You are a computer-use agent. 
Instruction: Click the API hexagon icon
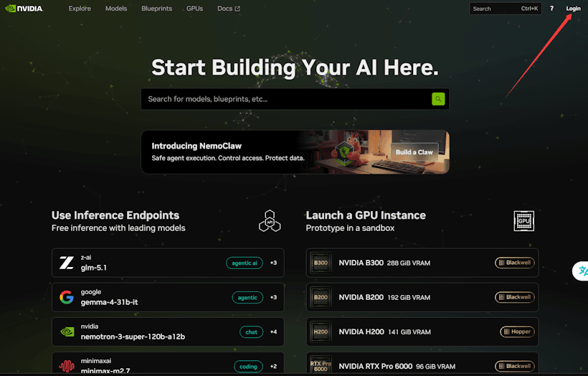point(270,221)
